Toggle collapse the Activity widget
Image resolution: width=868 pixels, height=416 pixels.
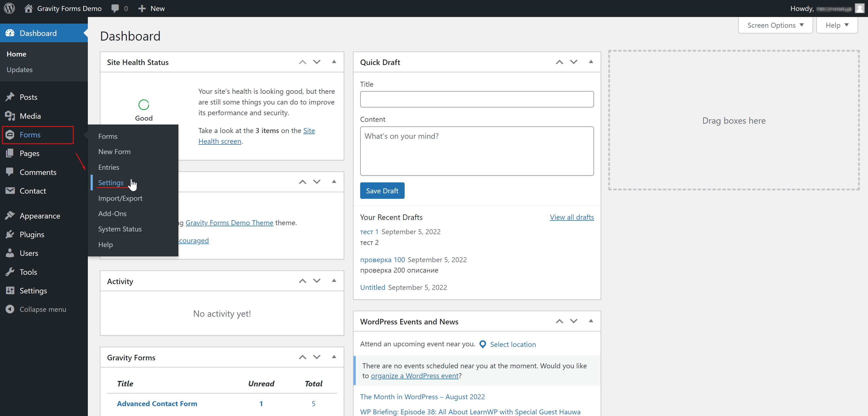[x=335, y=281]
